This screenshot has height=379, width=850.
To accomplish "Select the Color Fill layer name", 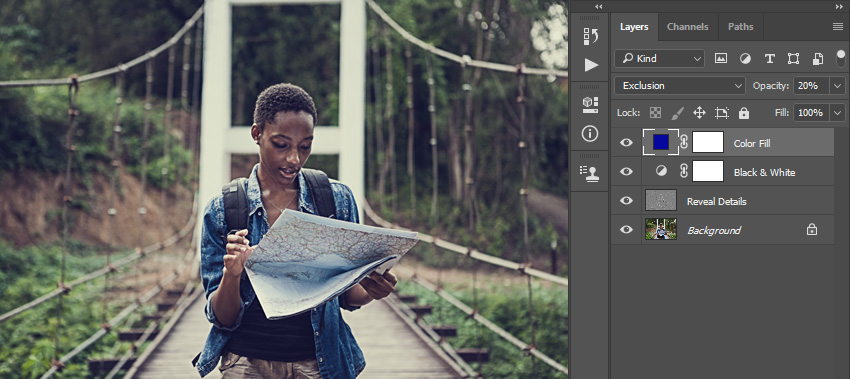I will [752, 144].
